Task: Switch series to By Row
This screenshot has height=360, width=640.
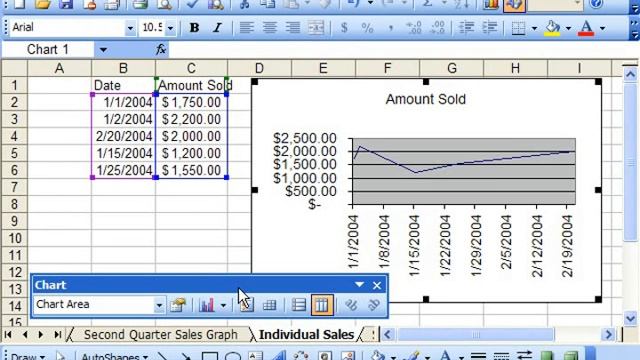Action: 298,304
